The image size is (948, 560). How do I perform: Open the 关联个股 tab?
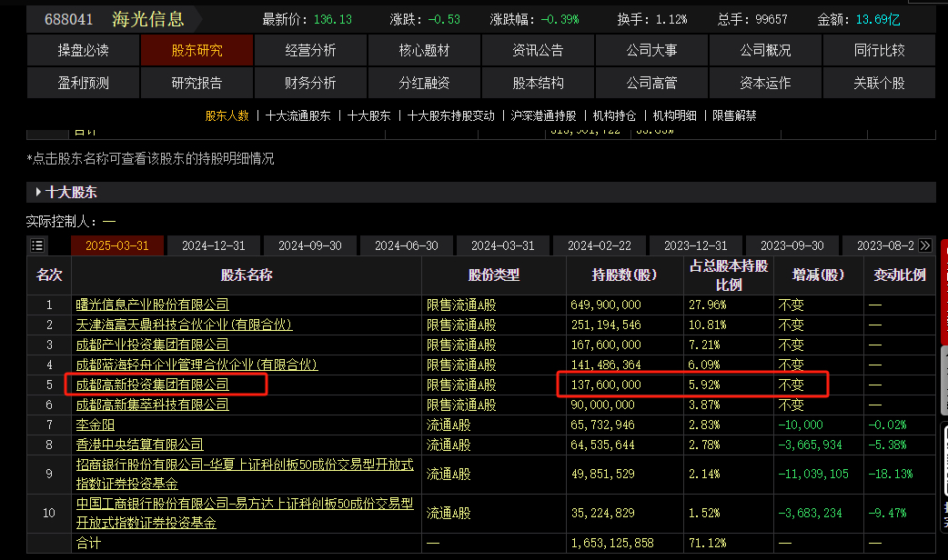click(879, 83)
